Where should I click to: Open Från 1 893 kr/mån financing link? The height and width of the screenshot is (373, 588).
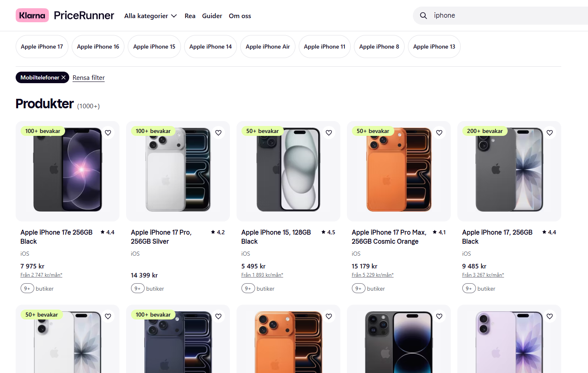pos(262,275)
